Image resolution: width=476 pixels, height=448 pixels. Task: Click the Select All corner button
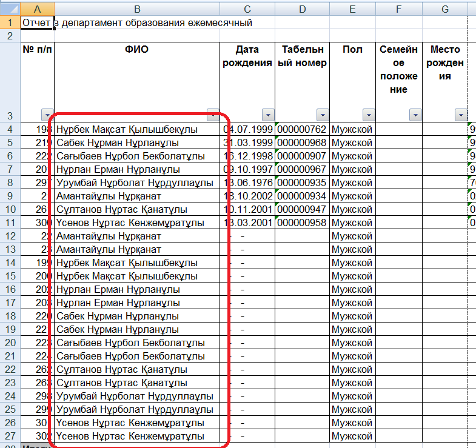pos(10,8)
